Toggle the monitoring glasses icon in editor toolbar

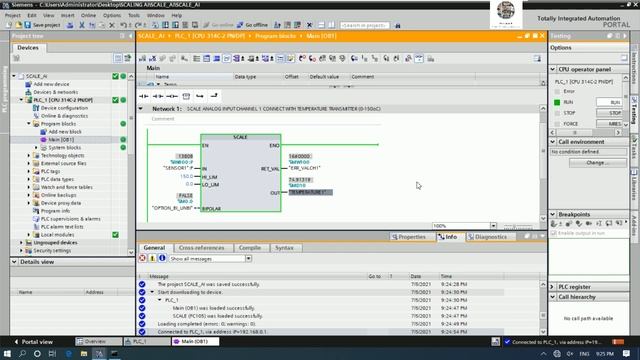(419, 59)
